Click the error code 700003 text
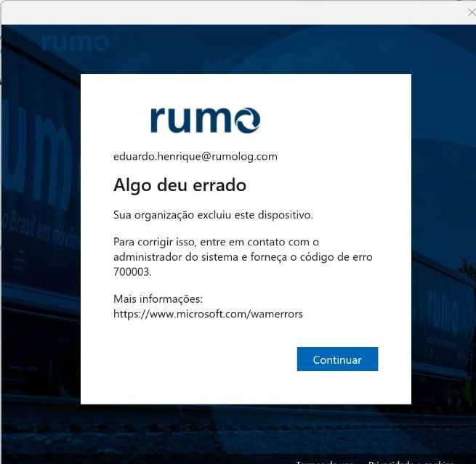476x464 pixels. [132, 272]
